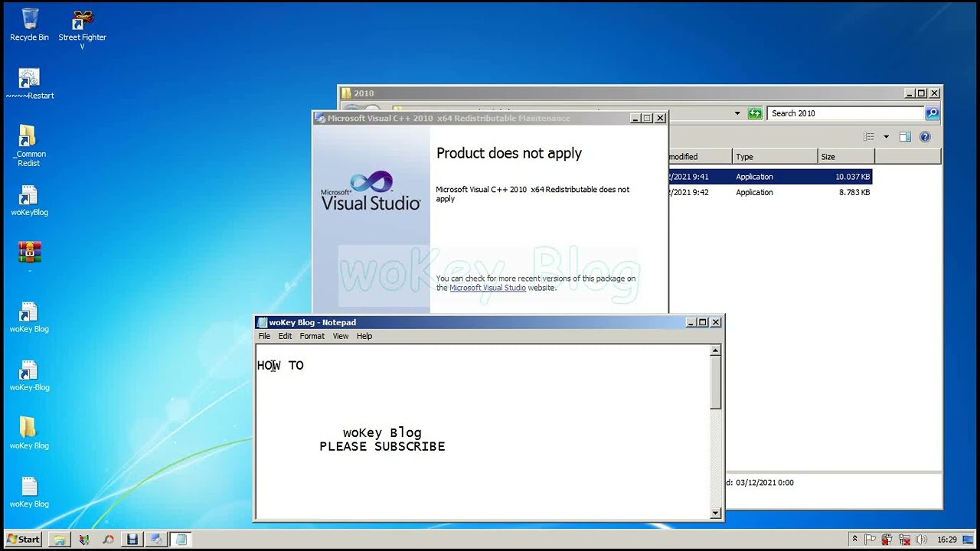The width and height of the screenshot is (980, 551).
Task: Click the floppy disk taskbar icon
Action: (132, 540)
